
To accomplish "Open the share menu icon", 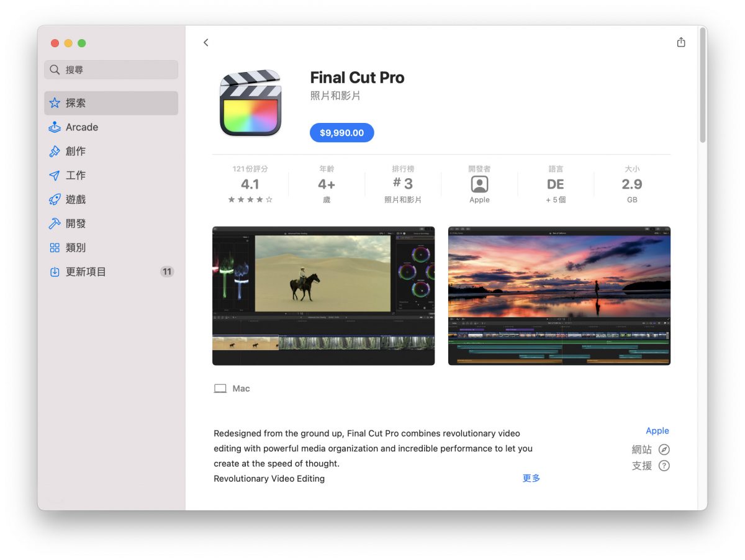I will click(x=681, y=42).
